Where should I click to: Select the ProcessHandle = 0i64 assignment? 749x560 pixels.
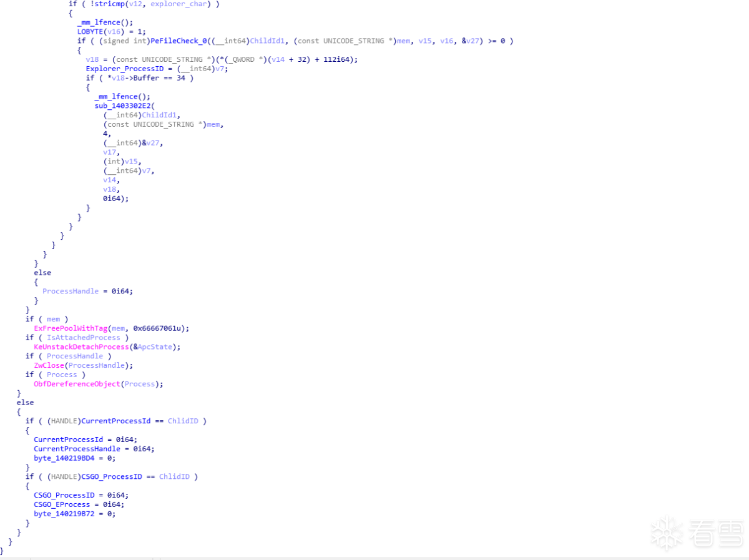tap(88, 291)
